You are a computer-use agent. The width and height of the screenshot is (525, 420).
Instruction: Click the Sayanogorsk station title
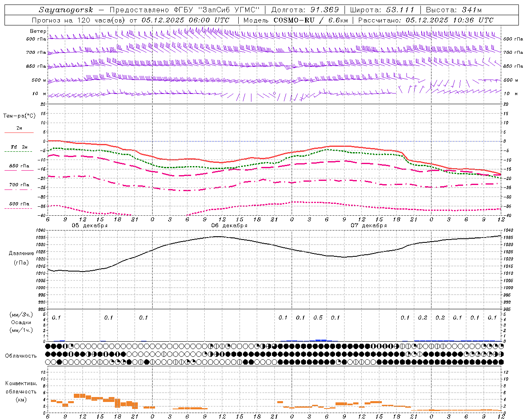[x=66, y=10]
